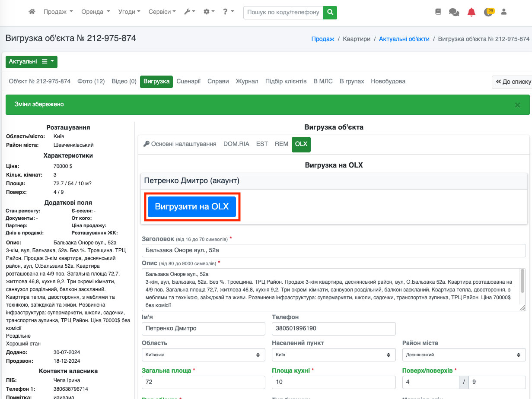Open the 'Область' select showing Київська
This screenshot has width=532, height=399.
click(x=203, y=355)
